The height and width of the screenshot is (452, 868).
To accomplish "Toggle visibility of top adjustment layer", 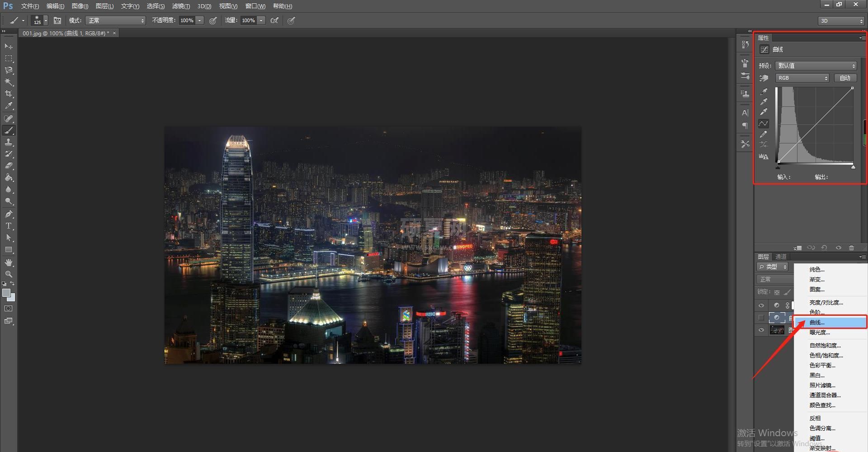I will click(x=761, y=305).
